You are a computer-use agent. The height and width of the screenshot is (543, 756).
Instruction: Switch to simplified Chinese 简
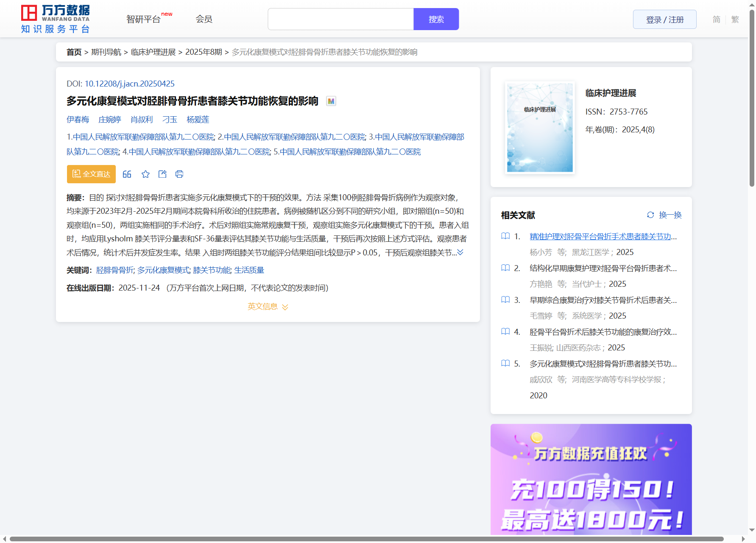click(x=716, y=20)
